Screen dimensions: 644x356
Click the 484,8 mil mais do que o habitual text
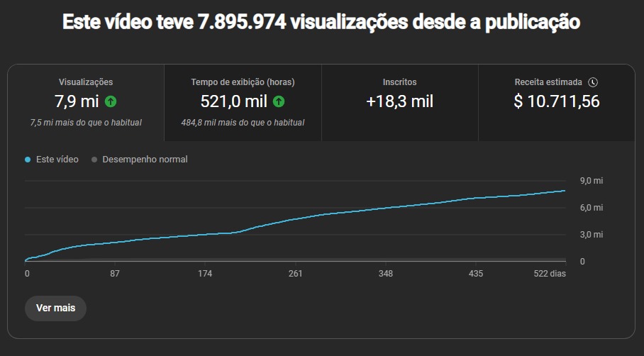[x=243, y=123]
